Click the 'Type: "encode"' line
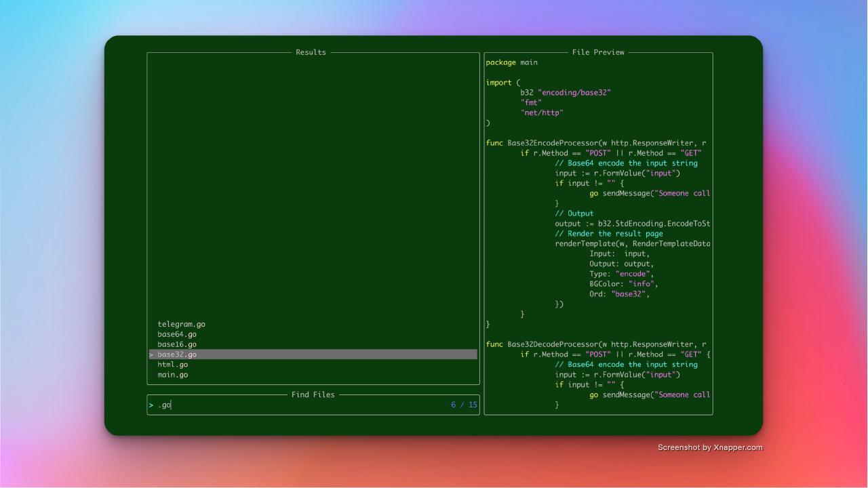The width and height of the screenshot is (868, 488). click(x=622, y=274)
